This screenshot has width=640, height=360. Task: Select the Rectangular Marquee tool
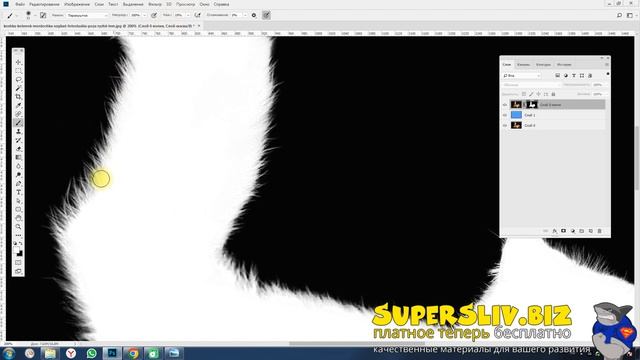[18, 71]
